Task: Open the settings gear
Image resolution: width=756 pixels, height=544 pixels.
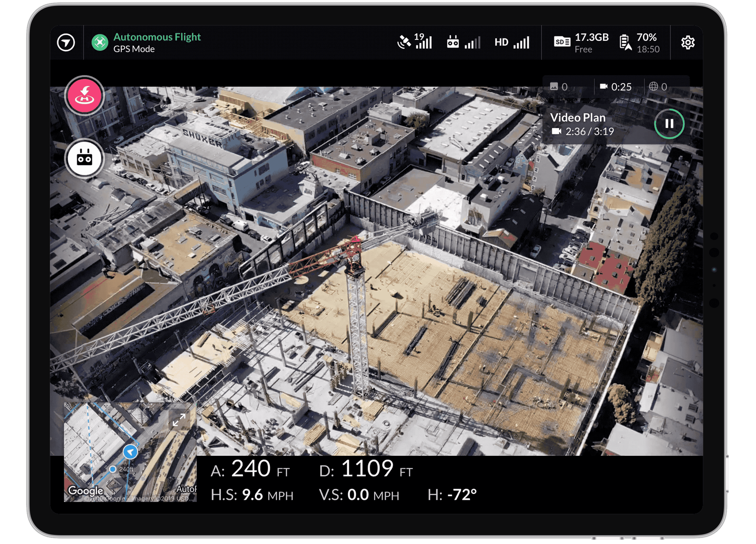Action: pyautogui.click(x=688, y=43)
